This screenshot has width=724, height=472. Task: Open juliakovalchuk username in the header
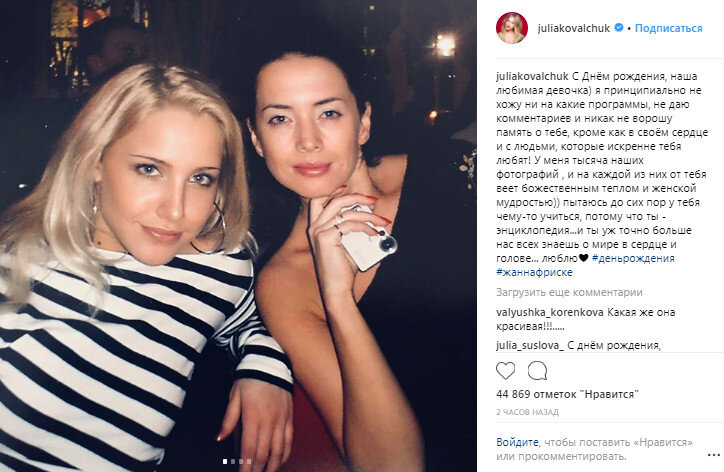573,28
